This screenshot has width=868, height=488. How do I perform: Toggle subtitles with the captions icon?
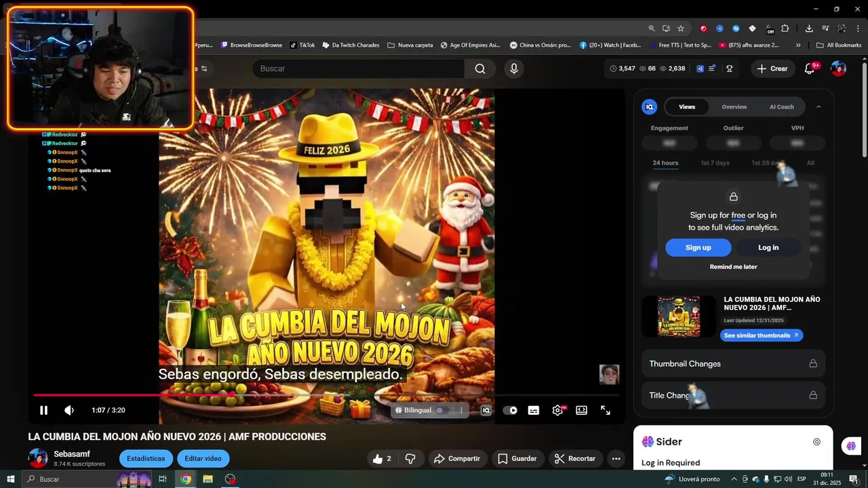click(534, 410)
